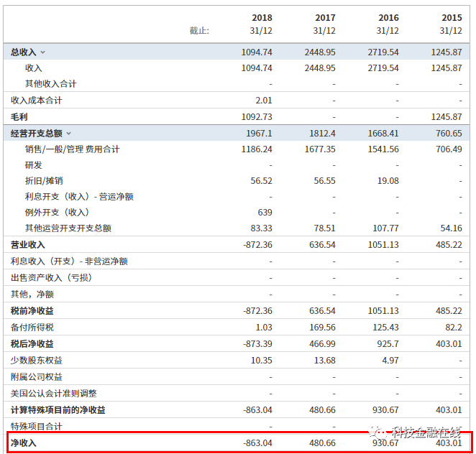This screenshot has height=454, width=476.
Task: Click the 2018 净收入 value -863.04
Action: (x=257, y=443)
